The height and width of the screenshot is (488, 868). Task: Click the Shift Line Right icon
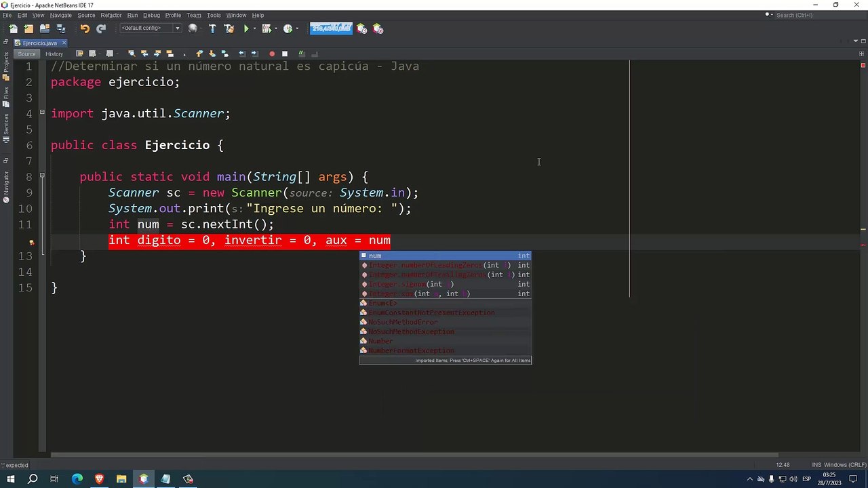coord(255,54)
